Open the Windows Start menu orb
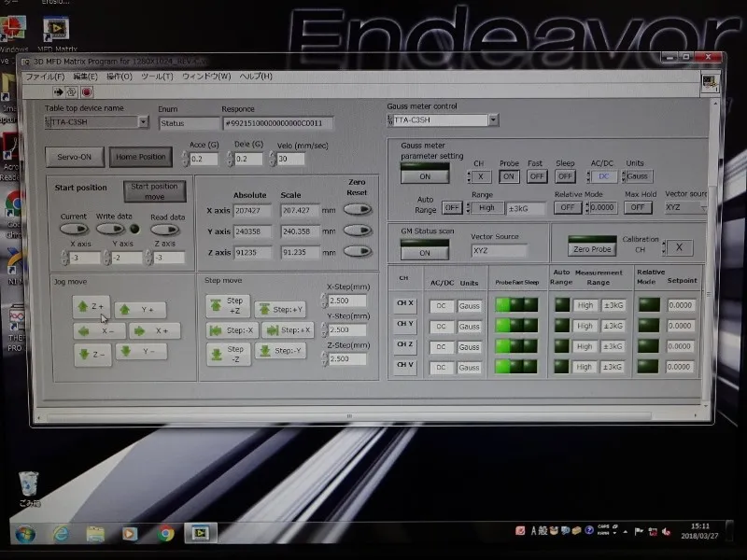Viewport: 747px width, 560px height. click(25, 534)
